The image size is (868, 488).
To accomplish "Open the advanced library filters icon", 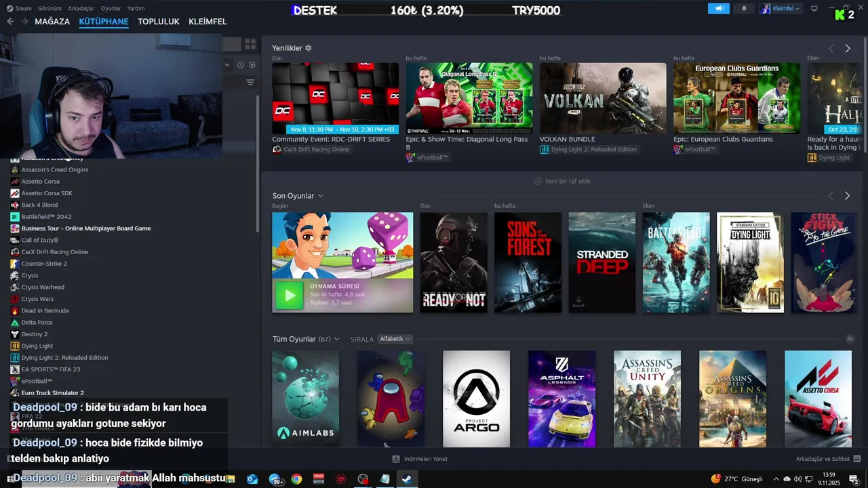I will point(250,83).
